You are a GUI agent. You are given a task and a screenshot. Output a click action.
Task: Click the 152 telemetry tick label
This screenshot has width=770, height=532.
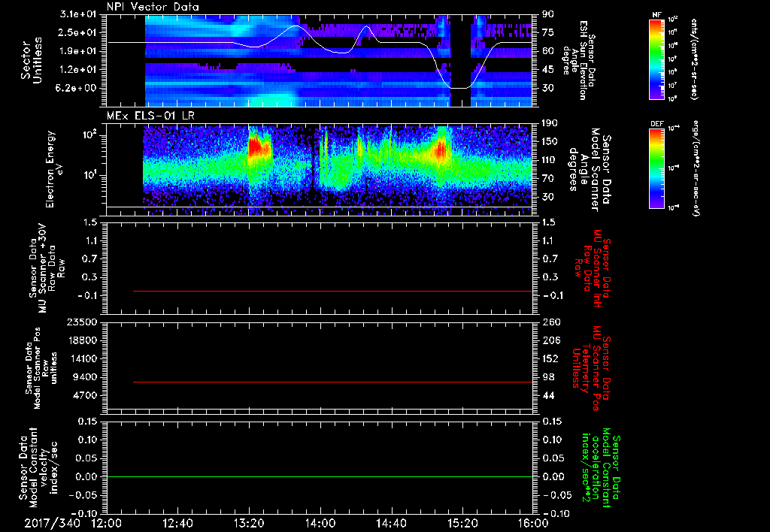click(550, 358)
